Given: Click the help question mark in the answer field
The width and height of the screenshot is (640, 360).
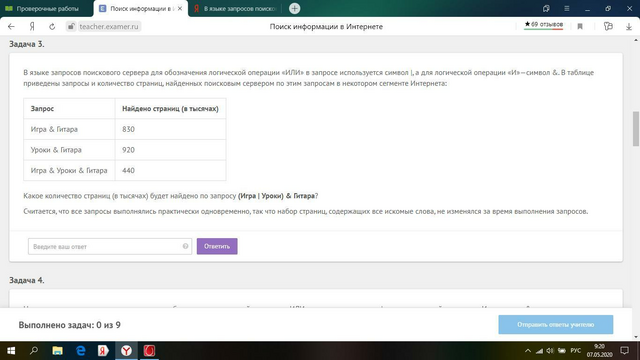Looking at the screenshot, I should point(185,246).
